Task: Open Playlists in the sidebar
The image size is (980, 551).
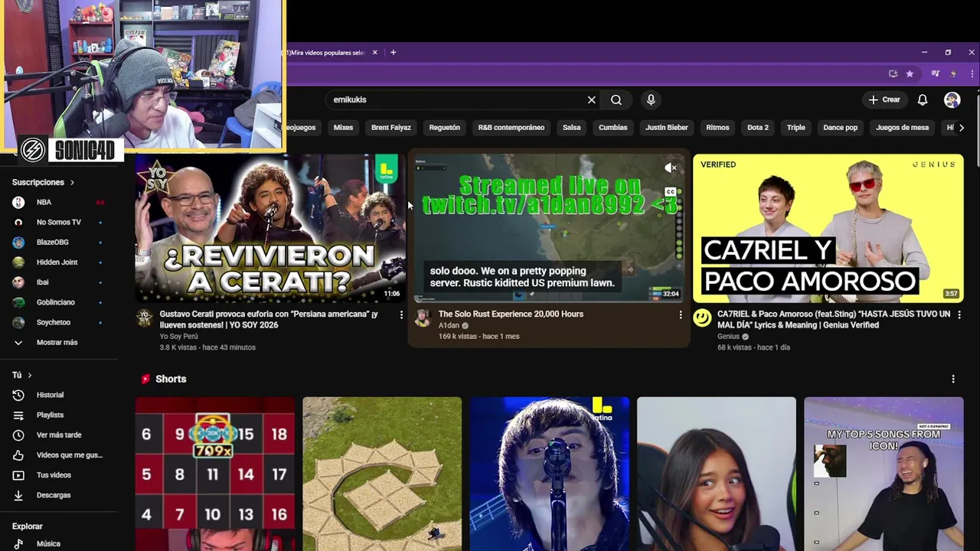Action: (x=58, y=415)
